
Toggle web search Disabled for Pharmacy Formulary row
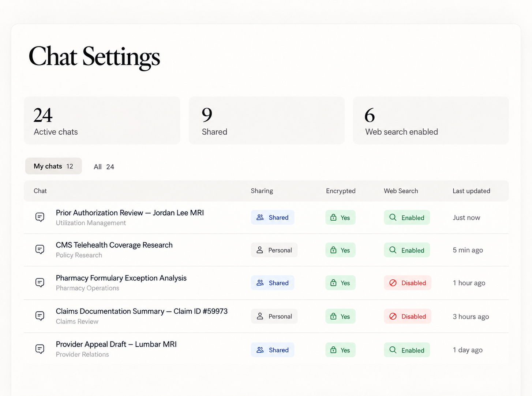pos(408,283)
